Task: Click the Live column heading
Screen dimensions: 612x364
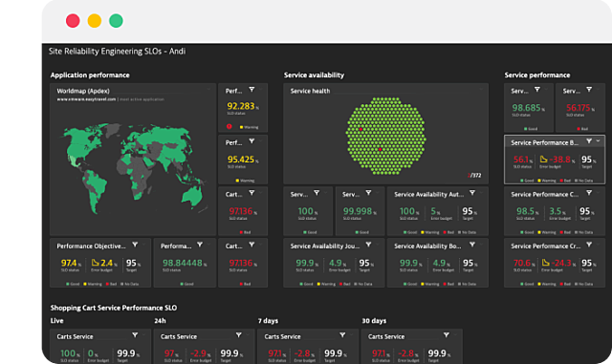Action: pyautogui.click(x=56, y=321)
